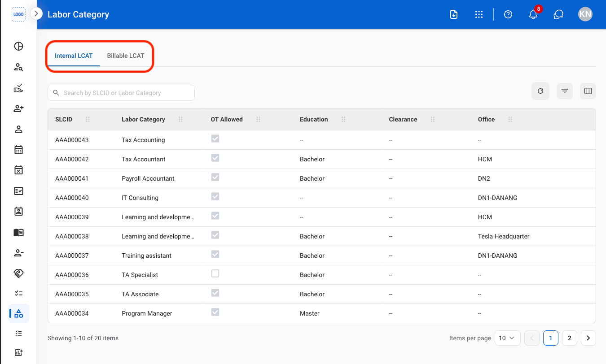Switch to the Billable LCAT tab
Viewport: 606px width, 364px height.
pyautogui.click(x=126, y=56)
